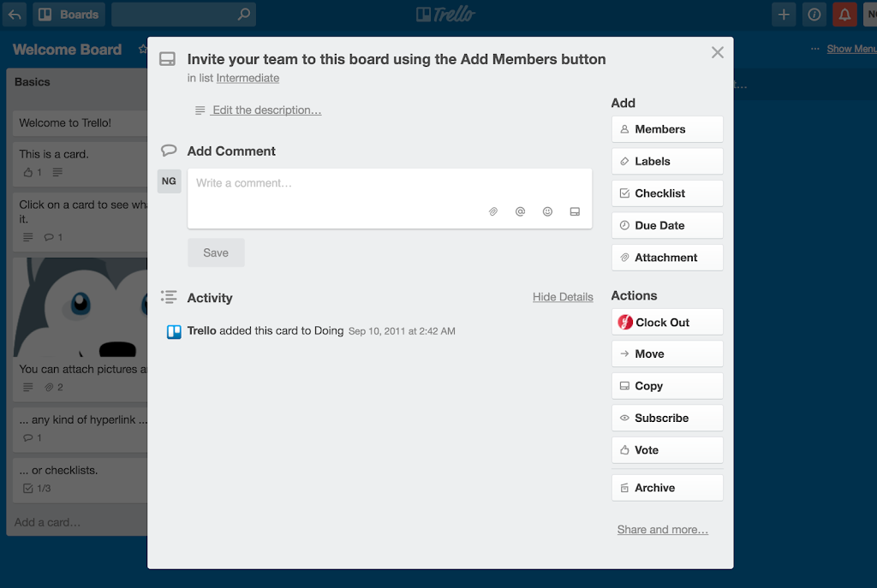Open the any kind of hyperlink card

[80, 430]
